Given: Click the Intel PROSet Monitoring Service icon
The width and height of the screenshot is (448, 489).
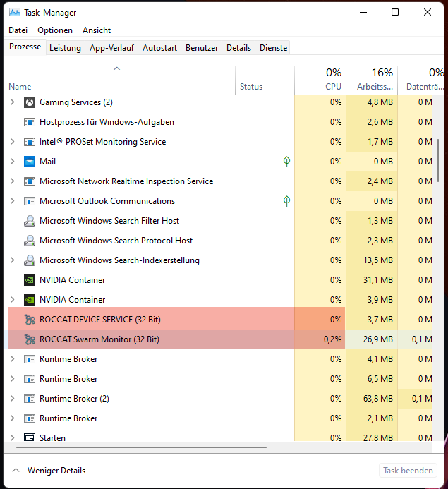Looking at the screenshot, I should pyautogui.click(x=30, y=142).
